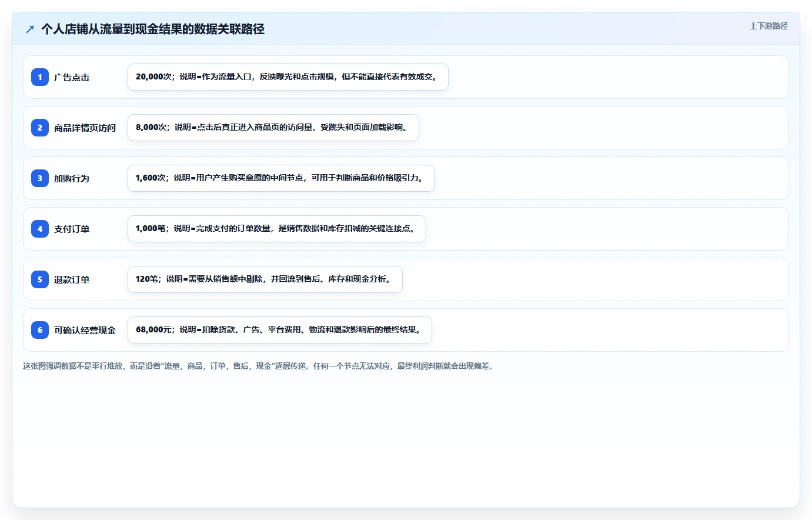Select step number 6 badge

click(x=40, y=330)
